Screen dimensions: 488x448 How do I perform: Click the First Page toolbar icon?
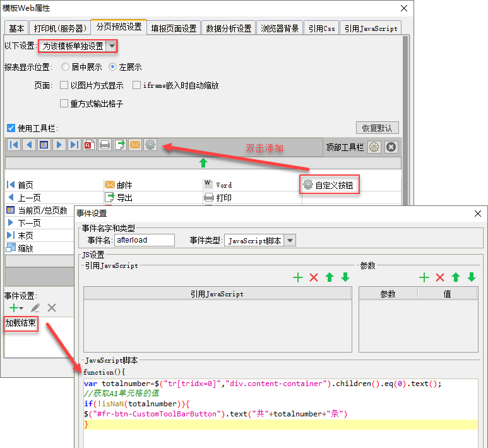[x=14, y=145]
